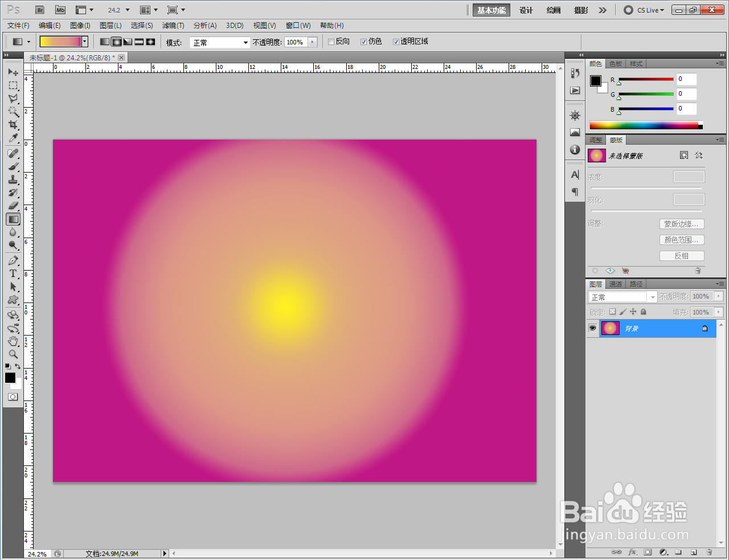The image size is (729, 560).
Task: Switch to the 色板 (Swatches) tab
Action: (x=616, y=64)
